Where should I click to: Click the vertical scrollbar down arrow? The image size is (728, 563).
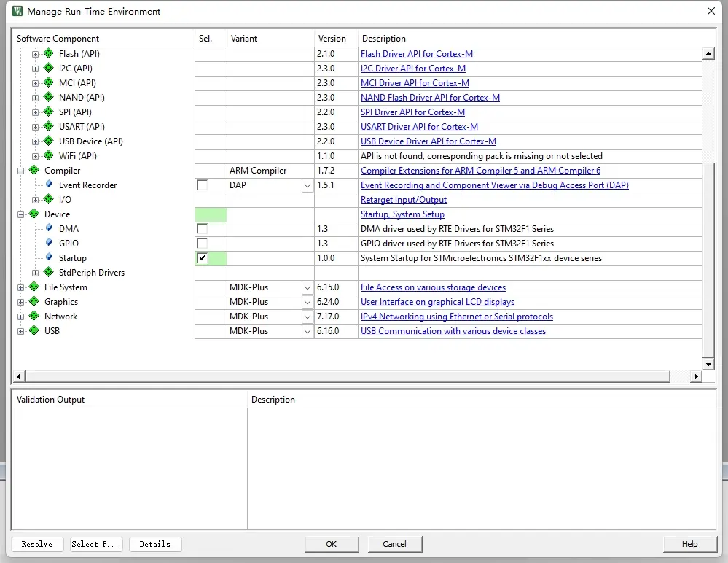tap(708, 364)
